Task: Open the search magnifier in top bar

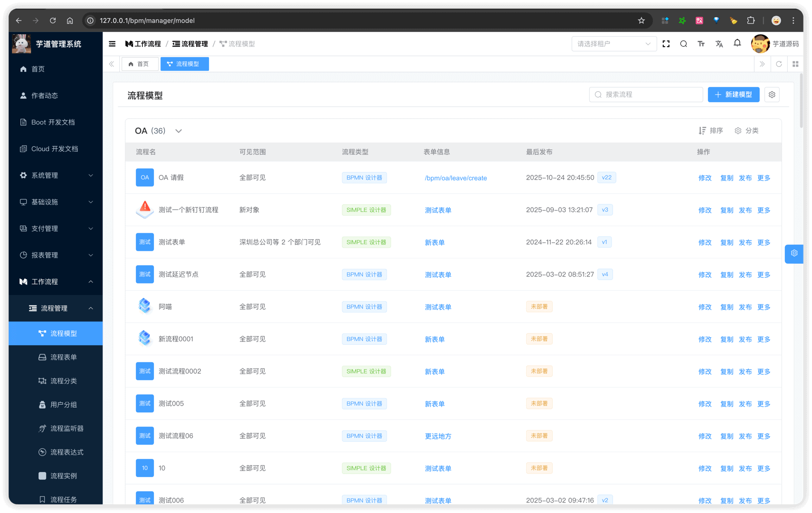Action: 683,44
